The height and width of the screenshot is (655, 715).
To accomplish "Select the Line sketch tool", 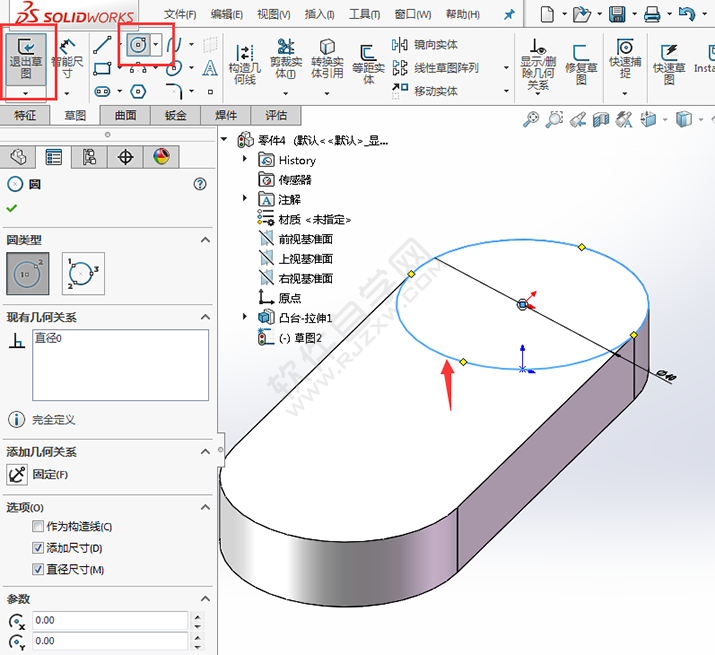I will coord(102,45).
